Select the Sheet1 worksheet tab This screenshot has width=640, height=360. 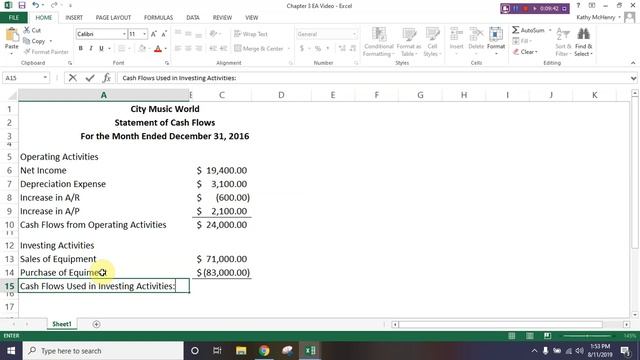point(62,324)
